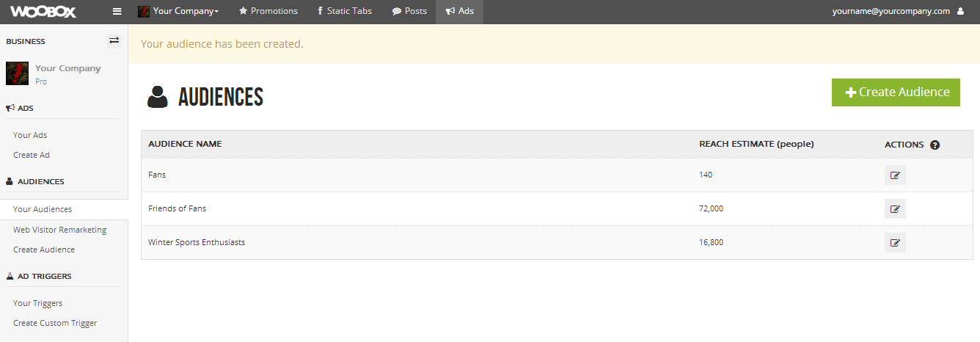Click the Create Audience green button
Screen dimensions: 980x342
tap(896, 92)
